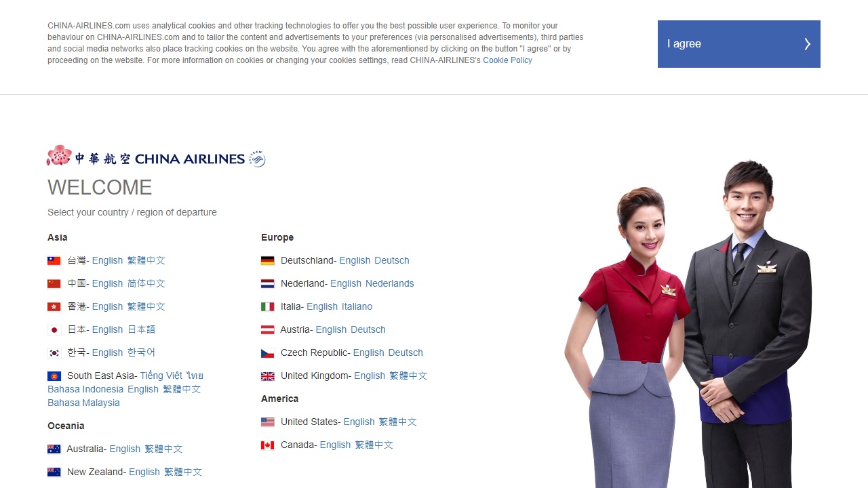The image size is (868, 488).
Task: Click the South East Asia ASEAN flag icon
Action: point(54,376)
